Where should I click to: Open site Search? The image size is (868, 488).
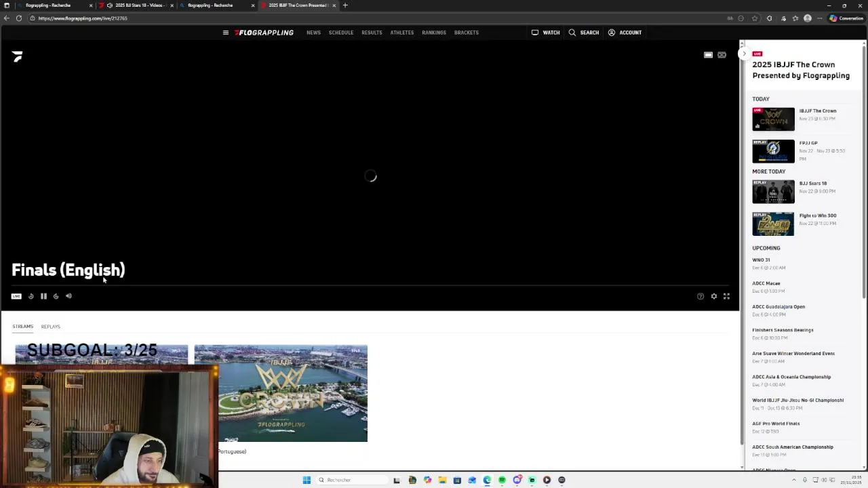pyautogui.click(x=584, y=33)
